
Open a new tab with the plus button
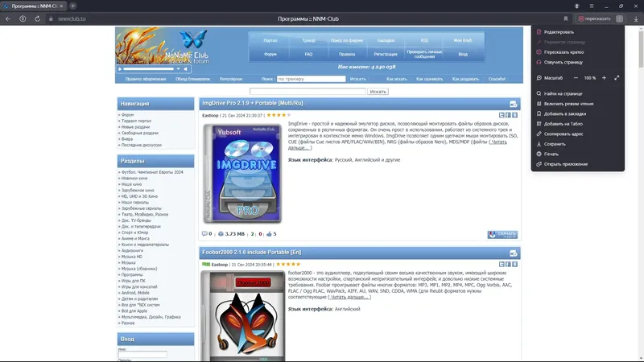click(72, 6)
